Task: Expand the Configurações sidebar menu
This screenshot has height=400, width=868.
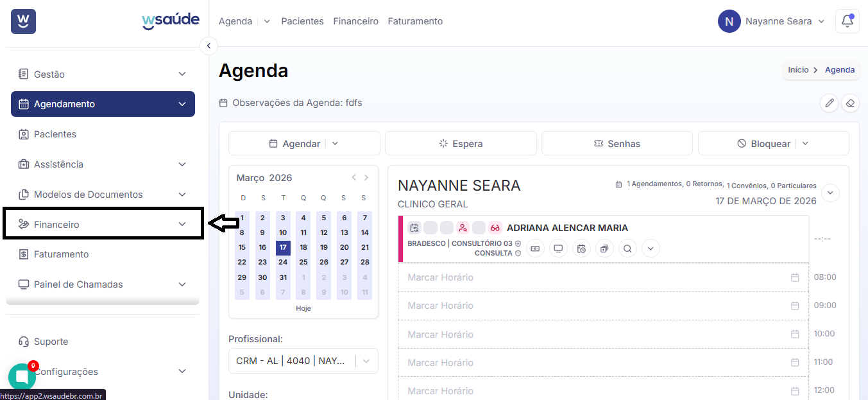Action: tap(182, 372)
